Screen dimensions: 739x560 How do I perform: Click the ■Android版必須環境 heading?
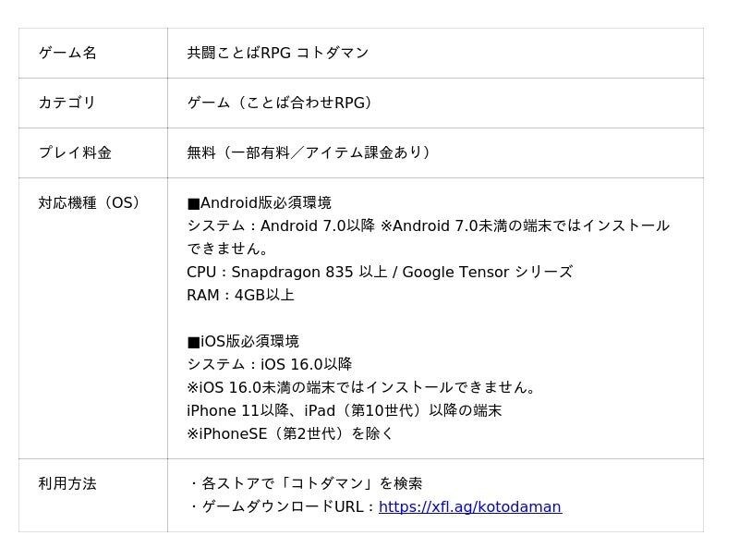(x=260, y=202)
